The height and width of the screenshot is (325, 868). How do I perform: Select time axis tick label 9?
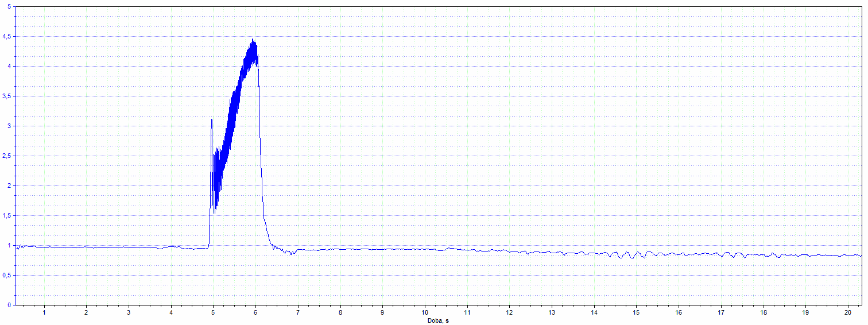pos(382,313)
